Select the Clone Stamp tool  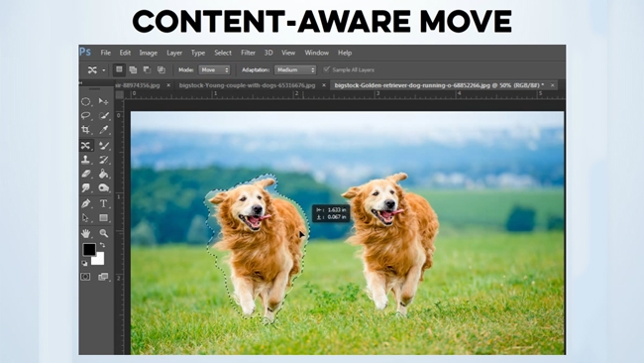coord(86,160)
